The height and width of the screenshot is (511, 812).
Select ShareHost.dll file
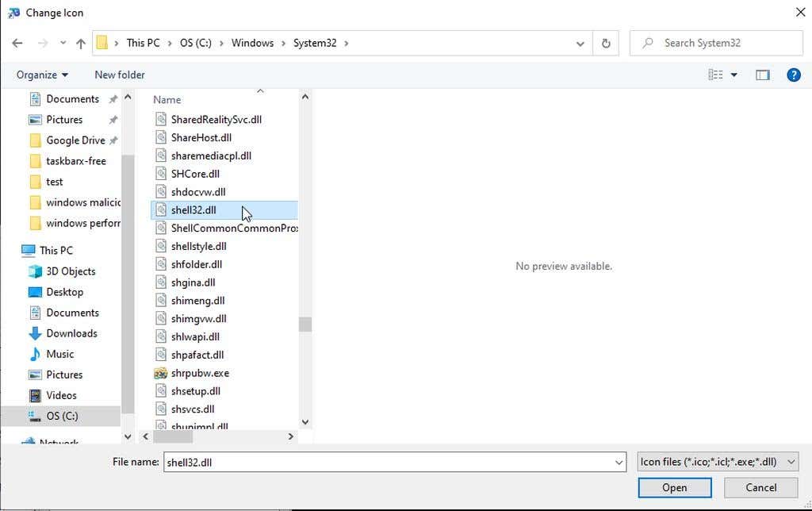193,138
